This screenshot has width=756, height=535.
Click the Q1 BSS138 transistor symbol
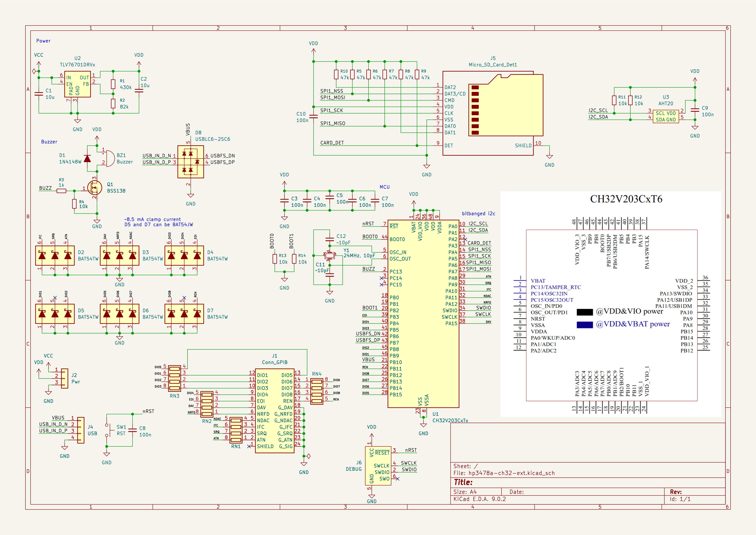(95, 188)
